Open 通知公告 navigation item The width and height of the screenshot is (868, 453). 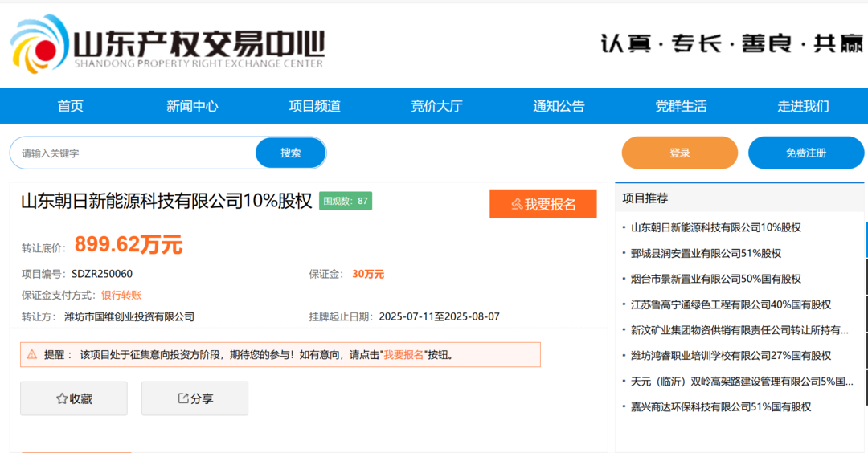click(x=559, y=106)
